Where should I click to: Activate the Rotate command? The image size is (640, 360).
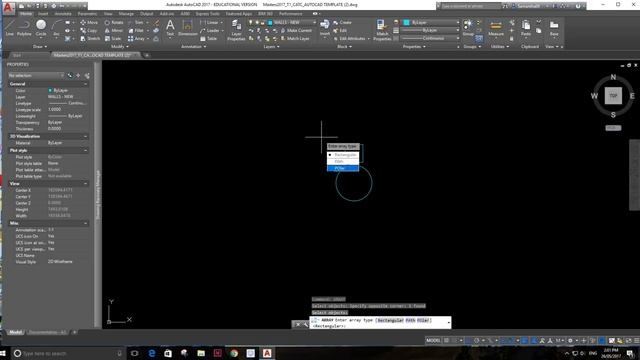pos(114,22)
